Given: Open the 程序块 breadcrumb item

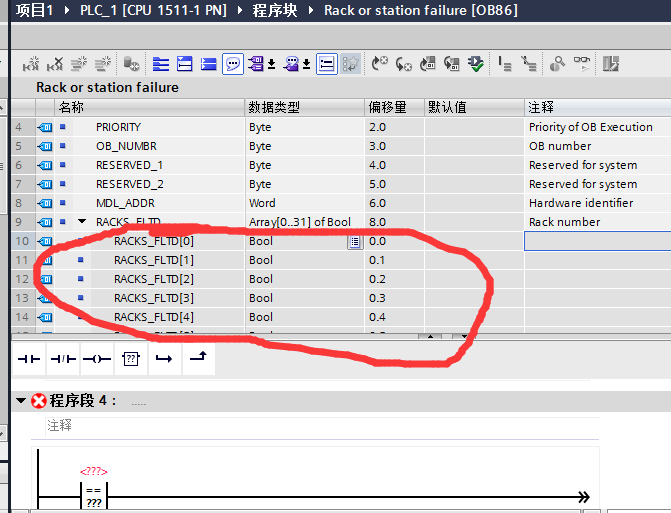Looking at the screenshot, I should tap(275, 10).
